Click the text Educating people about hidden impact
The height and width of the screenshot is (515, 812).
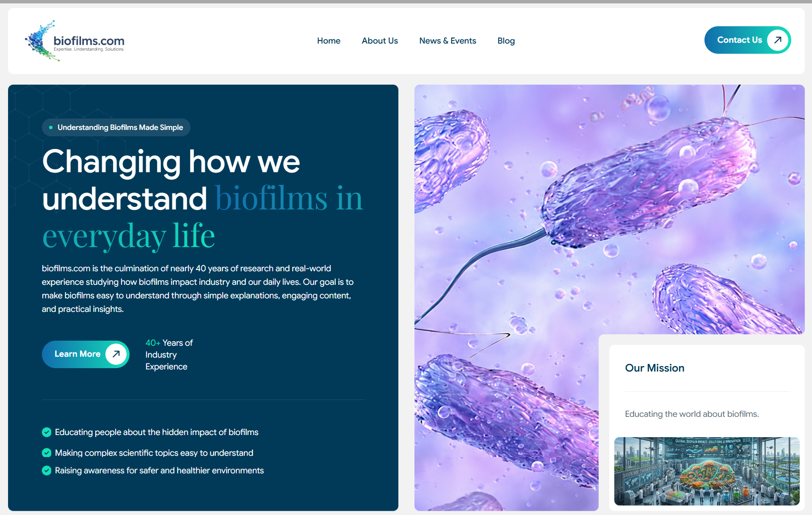pos(157,432)
